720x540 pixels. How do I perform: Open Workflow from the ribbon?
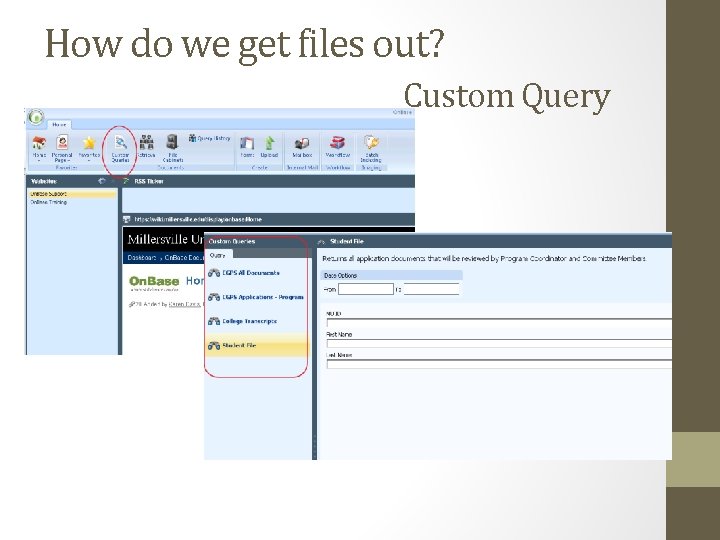click(338, 148)
